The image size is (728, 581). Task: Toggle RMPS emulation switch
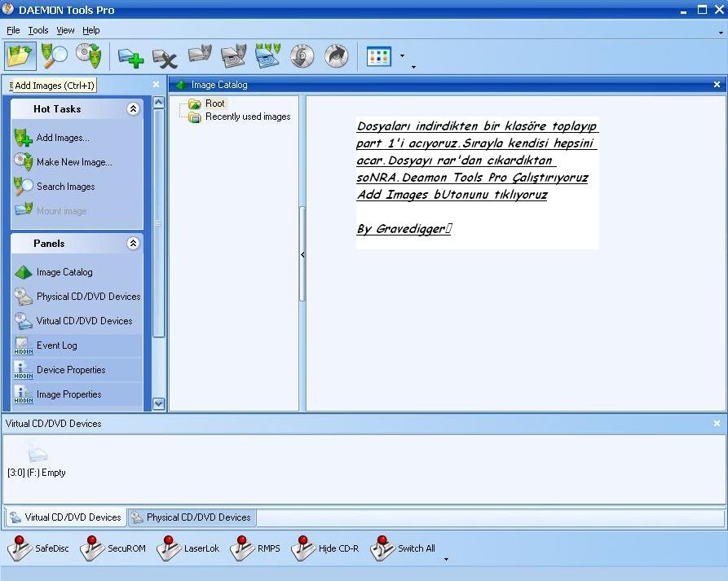click(x=255, y=548)
